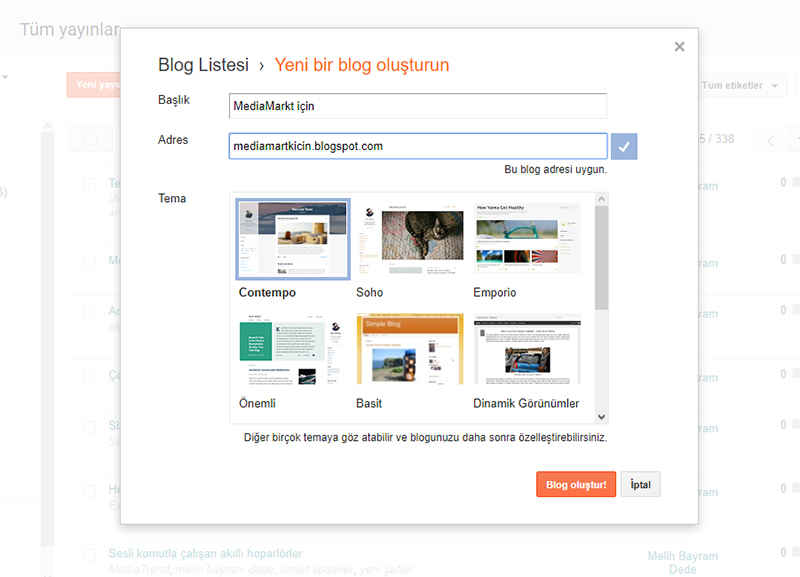Choose the Soho theme thumbnail
800x577 pixels.
(x=410, y=239)
